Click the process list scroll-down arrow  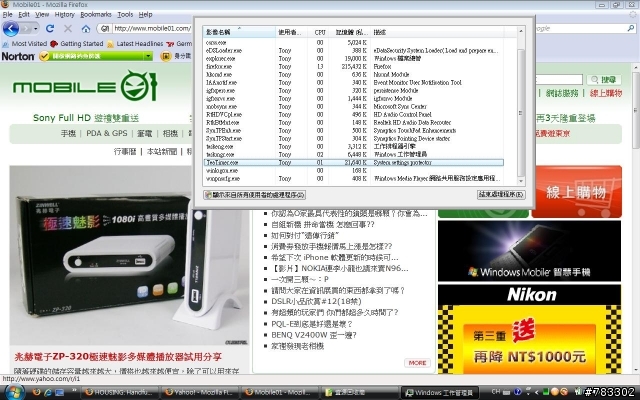[521, 180]
